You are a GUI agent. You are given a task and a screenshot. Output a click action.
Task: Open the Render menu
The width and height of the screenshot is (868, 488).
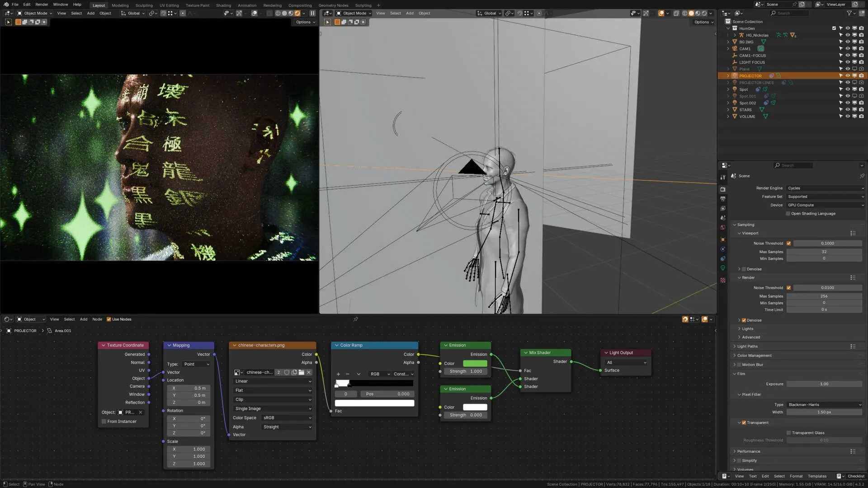[42, 5]
